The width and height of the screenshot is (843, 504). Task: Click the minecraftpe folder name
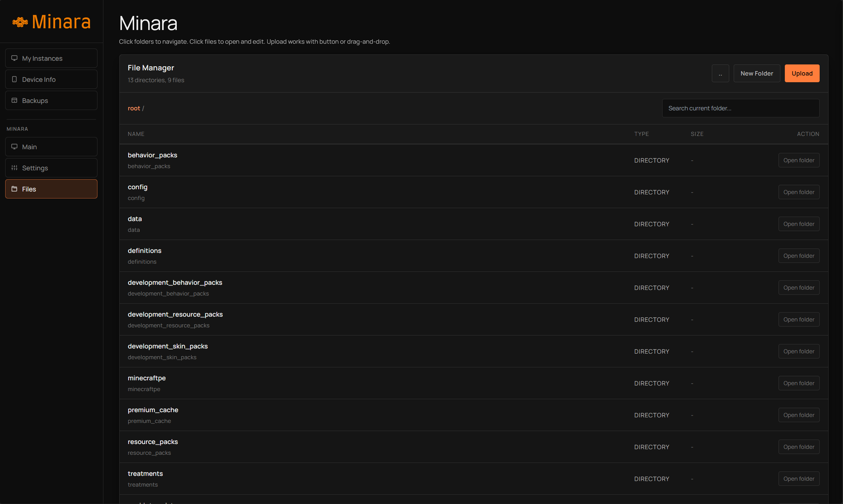click(147, 378)
